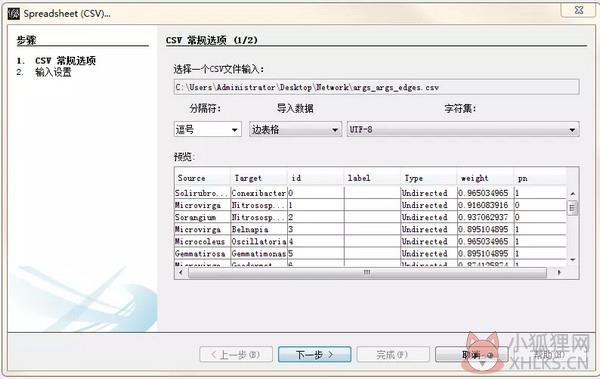Click the Type column header

(x=429, y=178)
